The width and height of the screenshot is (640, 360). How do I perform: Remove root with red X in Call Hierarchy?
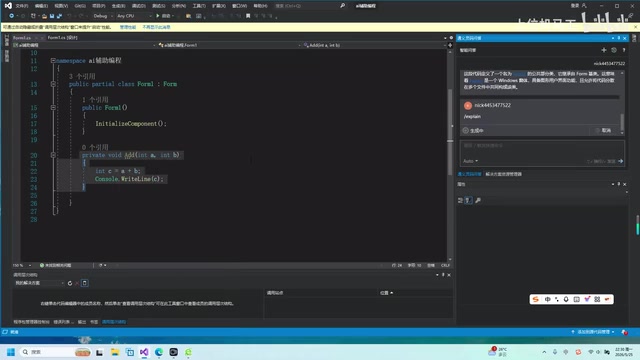click(77, 283)
